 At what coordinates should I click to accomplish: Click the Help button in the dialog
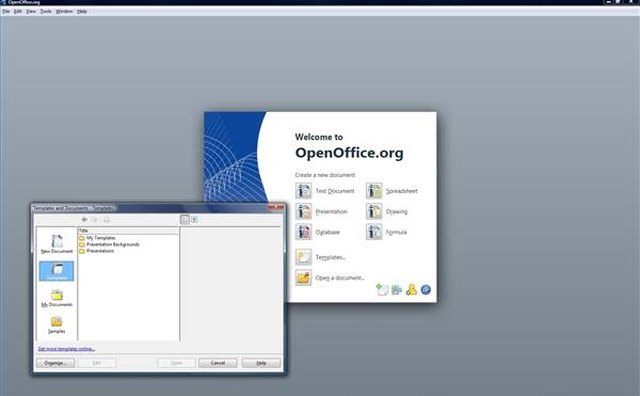pyautogui.click(x=261, y=363)
